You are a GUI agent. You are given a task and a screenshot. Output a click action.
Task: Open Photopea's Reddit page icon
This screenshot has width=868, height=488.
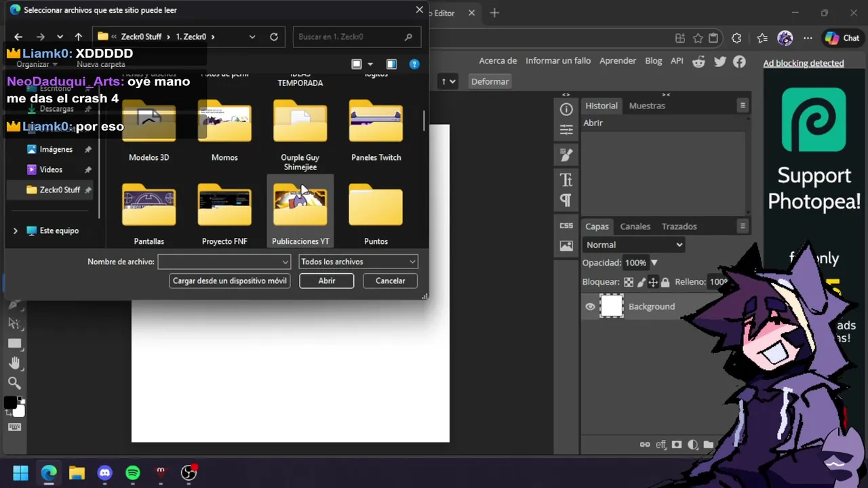click(698, 62)
